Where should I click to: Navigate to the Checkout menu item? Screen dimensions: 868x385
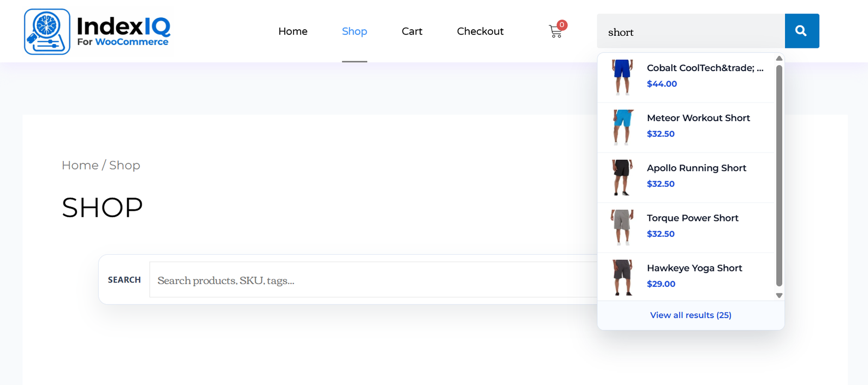point(480,31)
